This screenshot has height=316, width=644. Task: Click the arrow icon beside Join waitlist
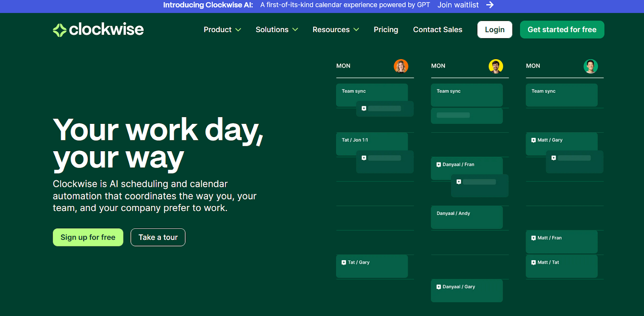click(490, 5)
